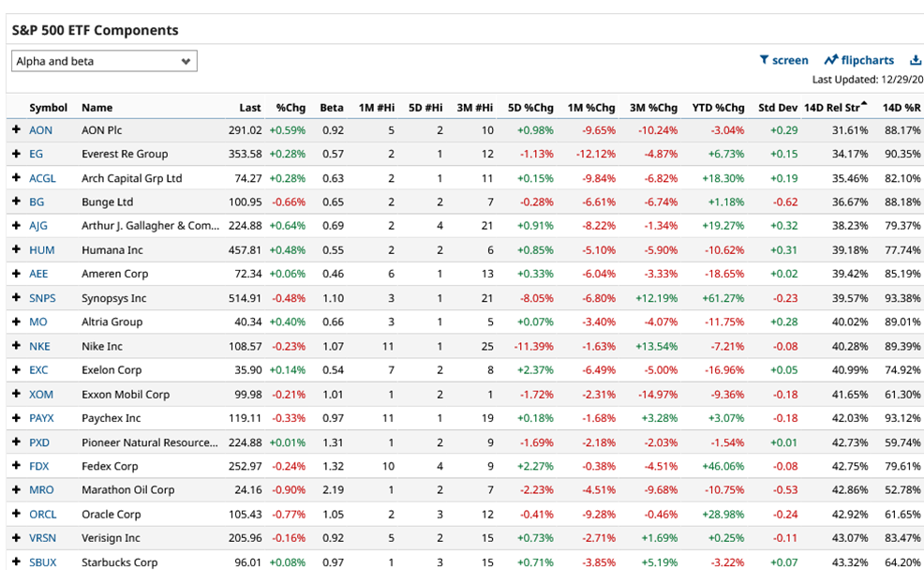
Task: Click the plus icon beside MRO
Action: (x=18, y=489)
